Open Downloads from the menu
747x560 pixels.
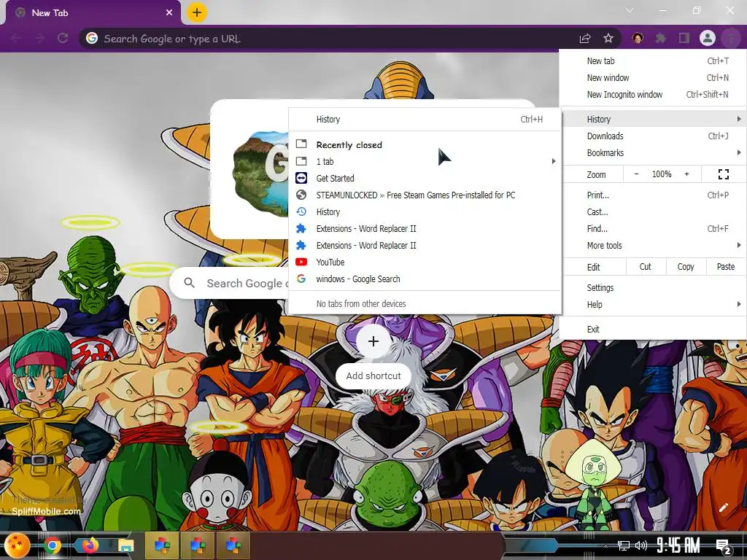[x=653, y=136]
